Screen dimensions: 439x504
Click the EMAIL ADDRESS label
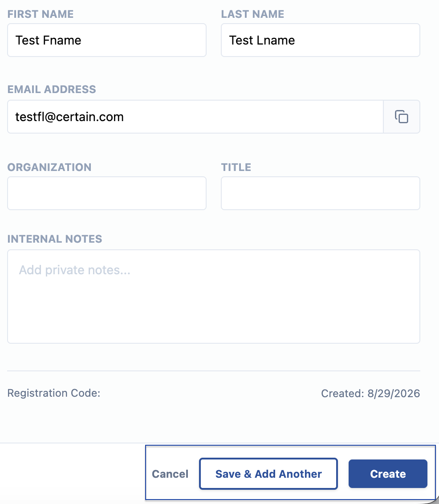click(52, 89)
